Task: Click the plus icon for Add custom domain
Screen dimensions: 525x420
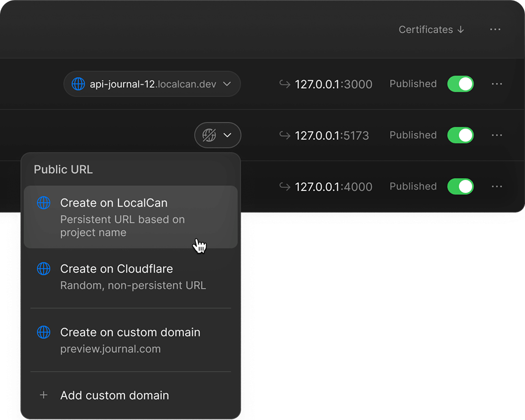Action: click(x=43, y=395)
